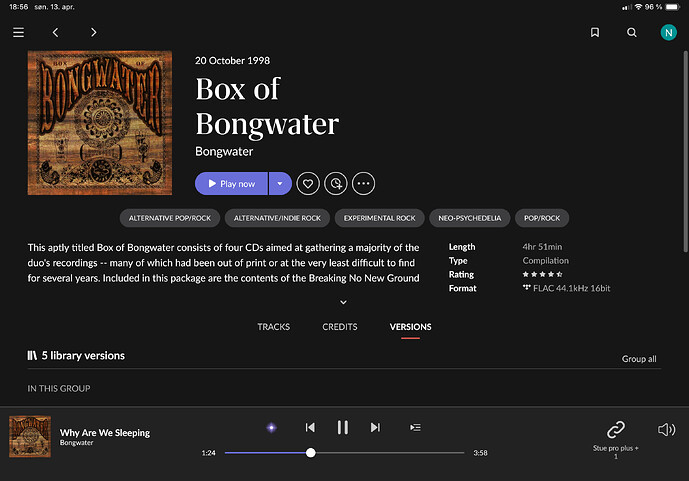Screen dimensions: 689x481
Task: Open the Stue pro plus zone selector
Action: pyautogui.click(x=616, y=440)
